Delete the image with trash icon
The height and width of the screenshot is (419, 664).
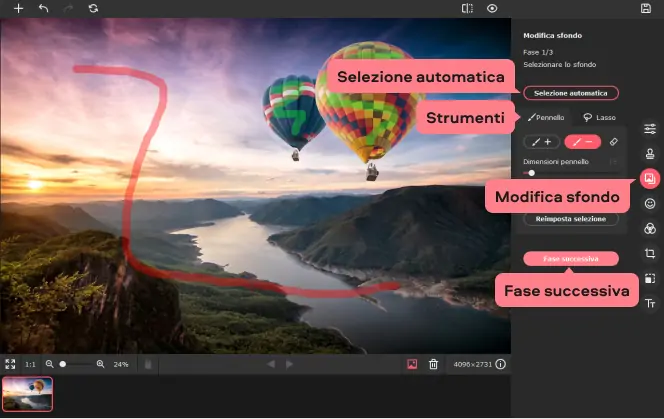(433, 364)
